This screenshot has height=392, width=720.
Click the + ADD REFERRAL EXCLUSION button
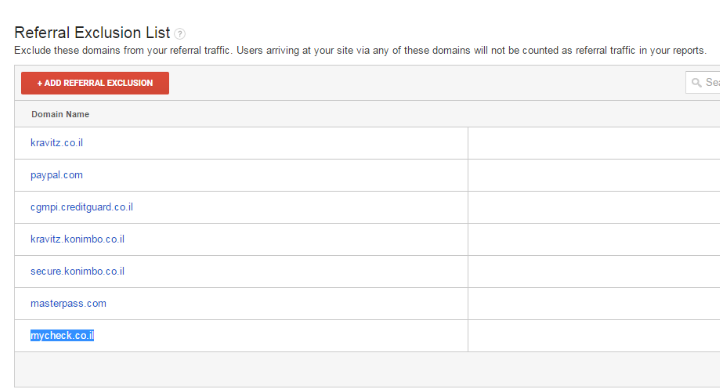click(95, 83)
